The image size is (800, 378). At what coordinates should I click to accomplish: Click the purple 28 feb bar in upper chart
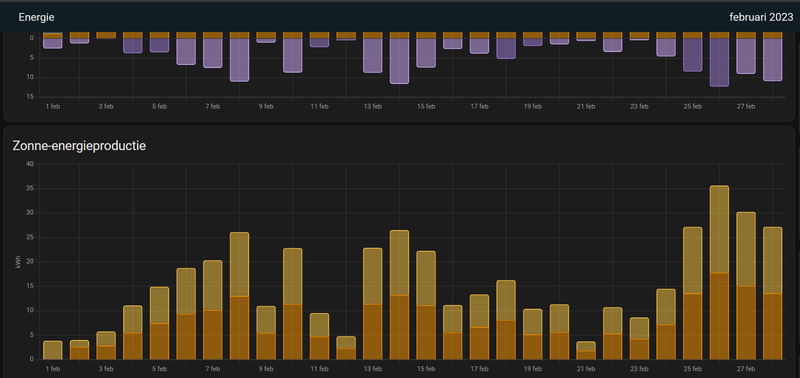click(x=772, y=59)
